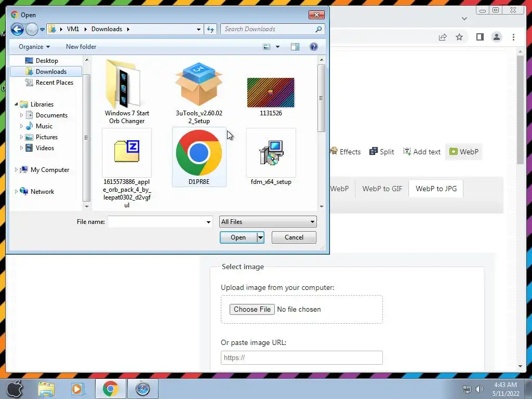Switch to the WebP to GIF tab
The width and height of the screenshot is (532, 399).
click(382, 189)
